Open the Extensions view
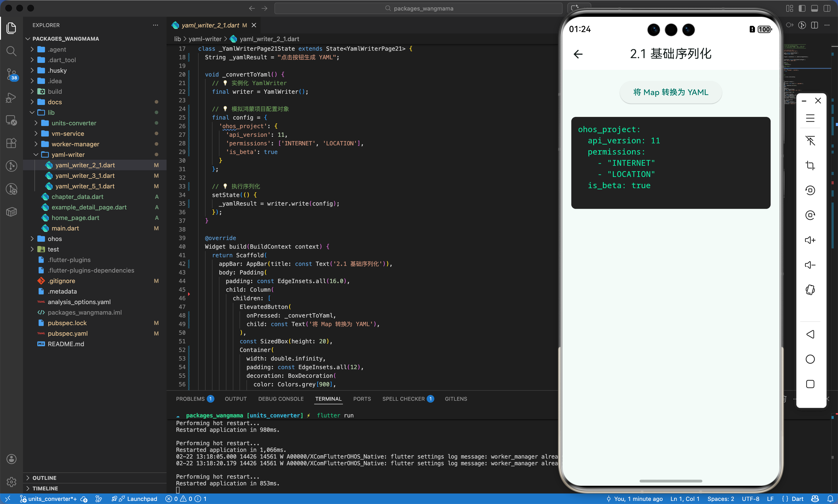The height and width of the screenshot is (504, 838). [11, 143]
